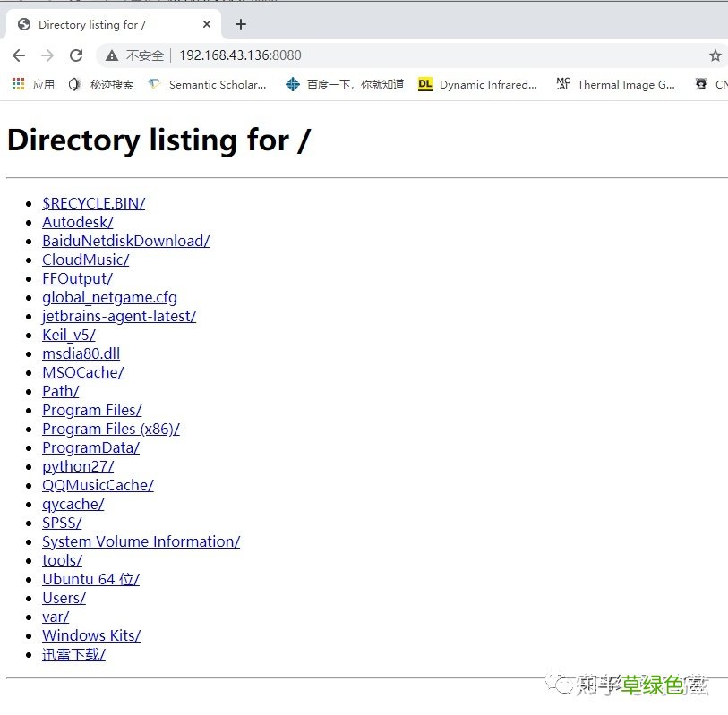
Task: Open the Users directory link
Action: (x=64, y=598)
